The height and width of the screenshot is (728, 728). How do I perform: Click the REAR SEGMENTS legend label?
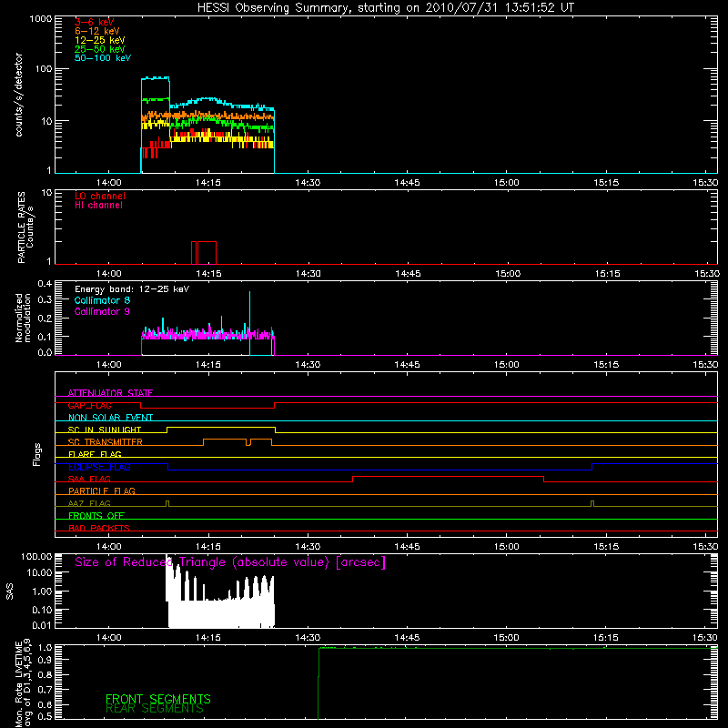tap(155, 709)
